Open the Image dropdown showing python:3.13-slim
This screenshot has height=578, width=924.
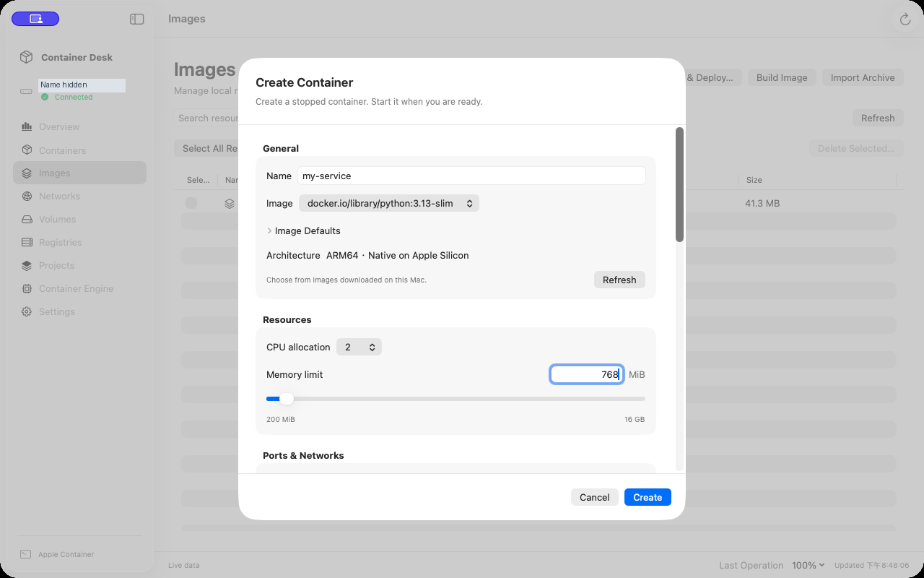389,204
